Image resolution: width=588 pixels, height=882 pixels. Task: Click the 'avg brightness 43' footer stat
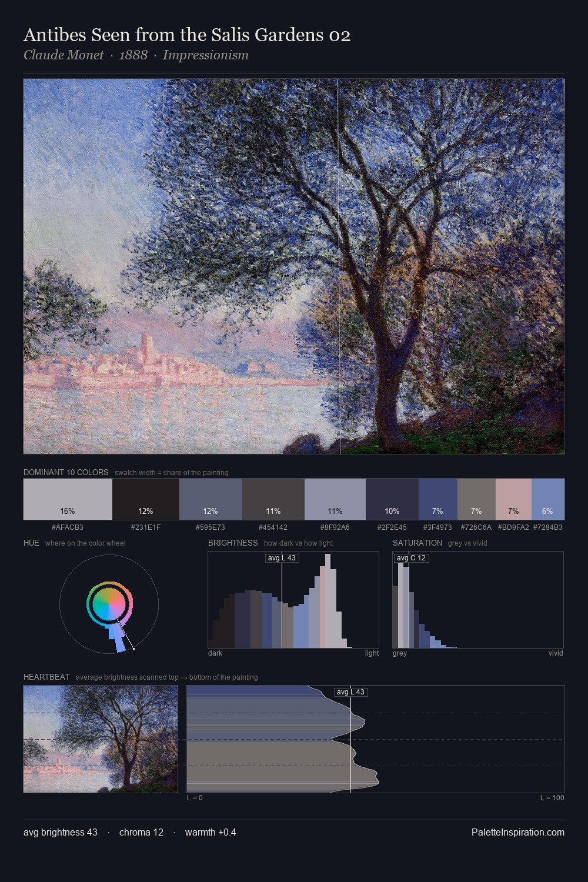point(61,832)
